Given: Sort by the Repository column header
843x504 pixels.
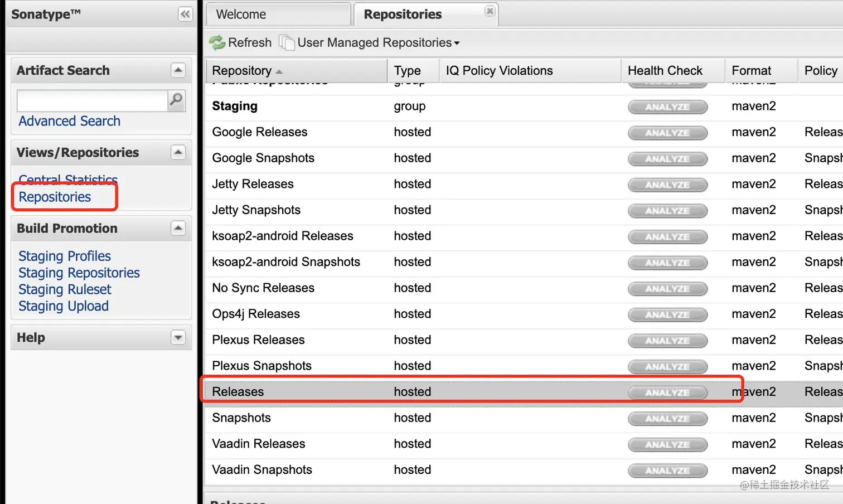Looking at the screenshot, I should point(297,71).
